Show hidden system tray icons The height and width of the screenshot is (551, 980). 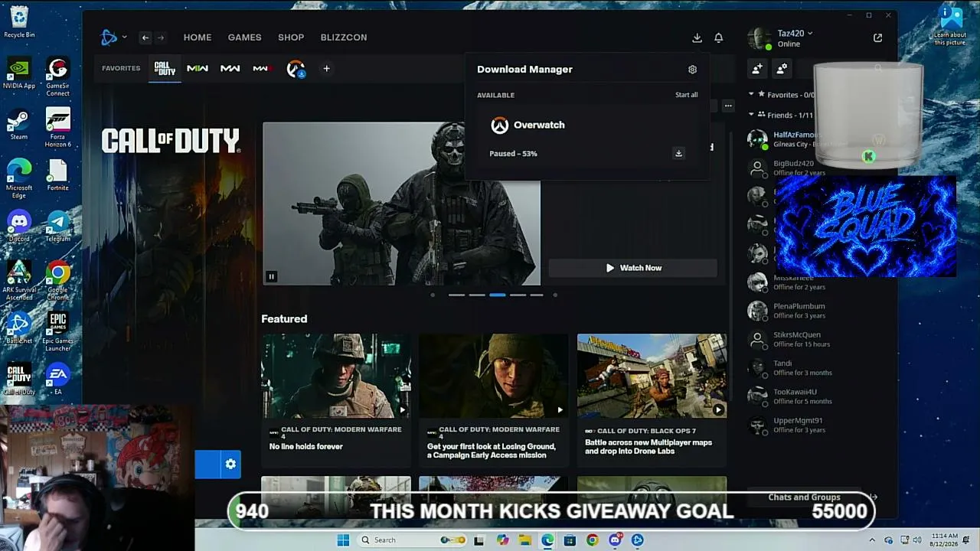(x=871, y=540)
